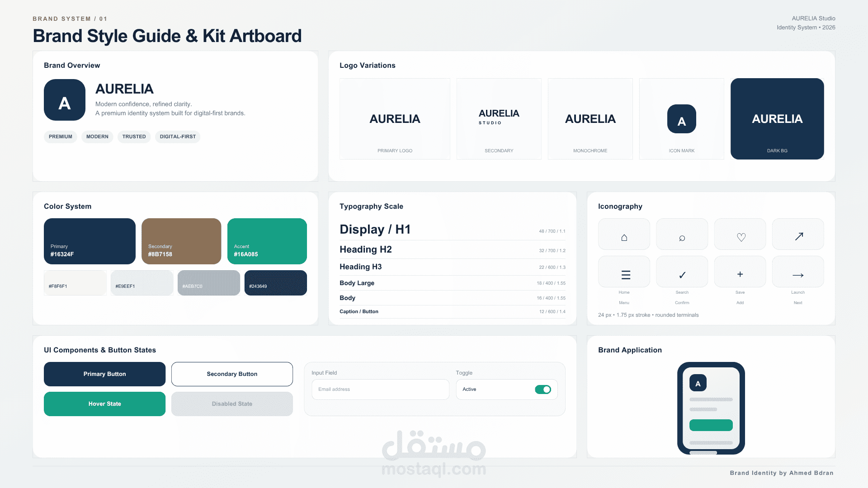Pick the #243649 dark swatch
The image size is (868, 488).
(x=276, y=283)
